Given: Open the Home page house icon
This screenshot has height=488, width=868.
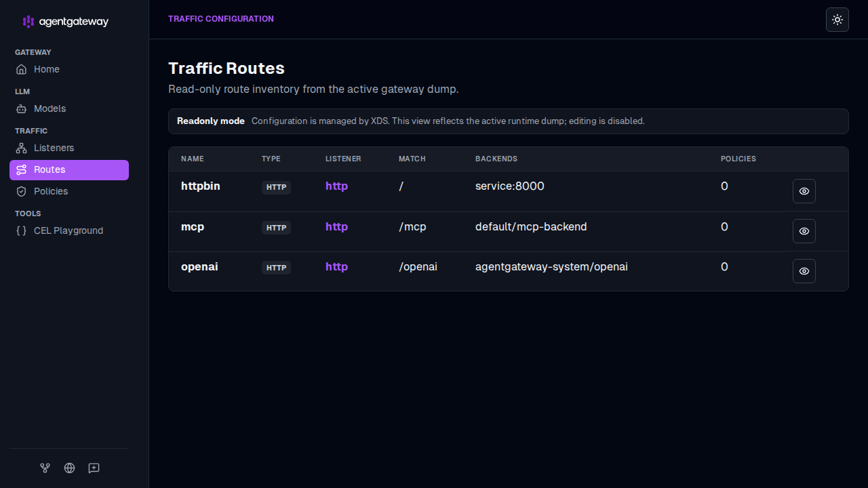Looking at the screenshot, I should point(22,69).
